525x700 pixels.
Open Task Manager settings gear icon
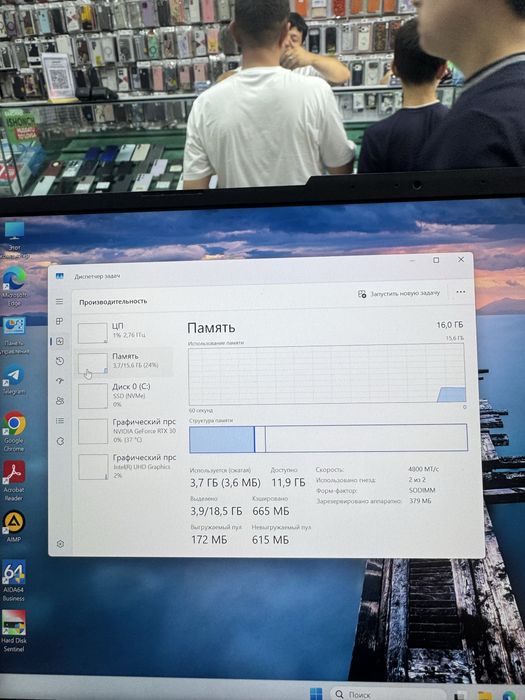click(x=60, y=544)
